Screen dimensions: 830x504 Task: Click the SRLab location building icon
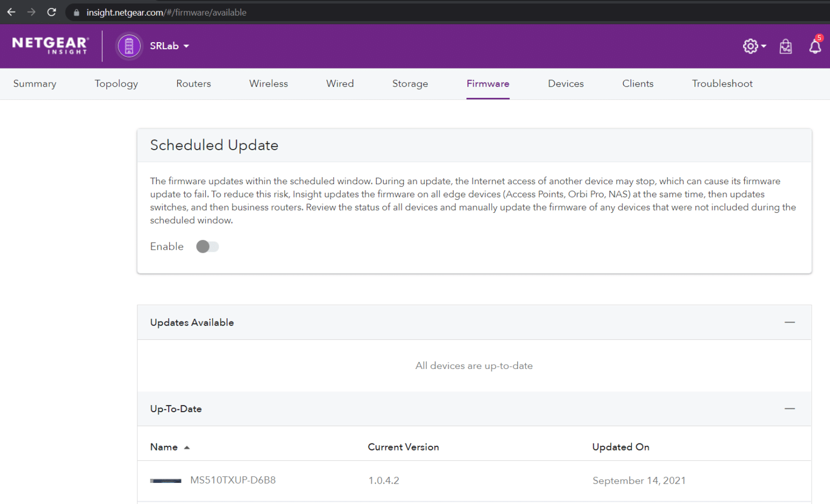pyautogui.click(x=129, y=46)
